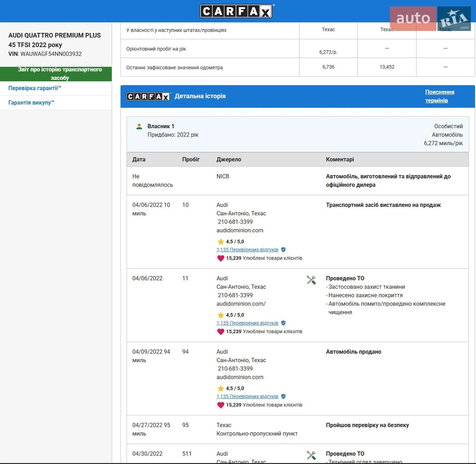Viewport: 476px width, 464px height.
Task: Click the gold star rating in 04/06/2022 10-mile entry
Action: pos(221,241)
